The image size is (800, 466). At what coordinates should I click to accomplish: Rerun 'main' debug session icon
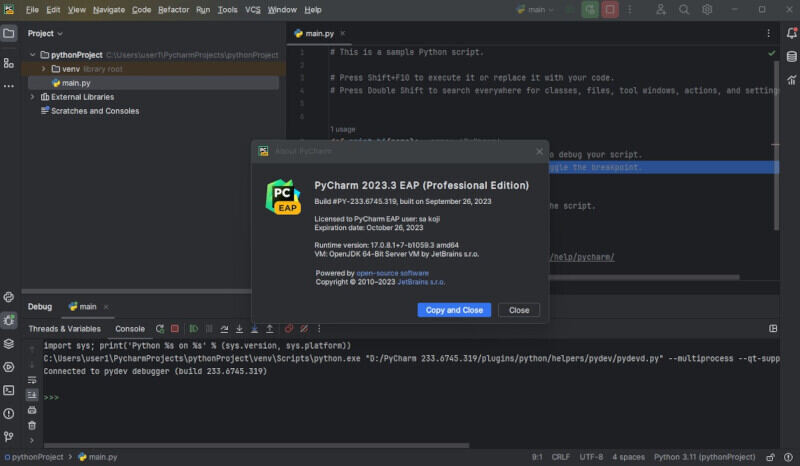[160, 329]
